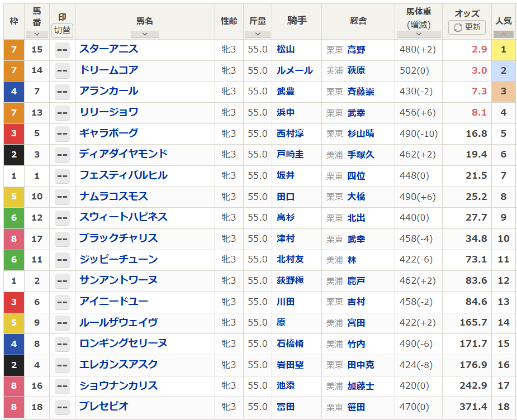Open the mark selector for リリージョワ
Screen dimensions: 517x420
(x=62, y=113)
